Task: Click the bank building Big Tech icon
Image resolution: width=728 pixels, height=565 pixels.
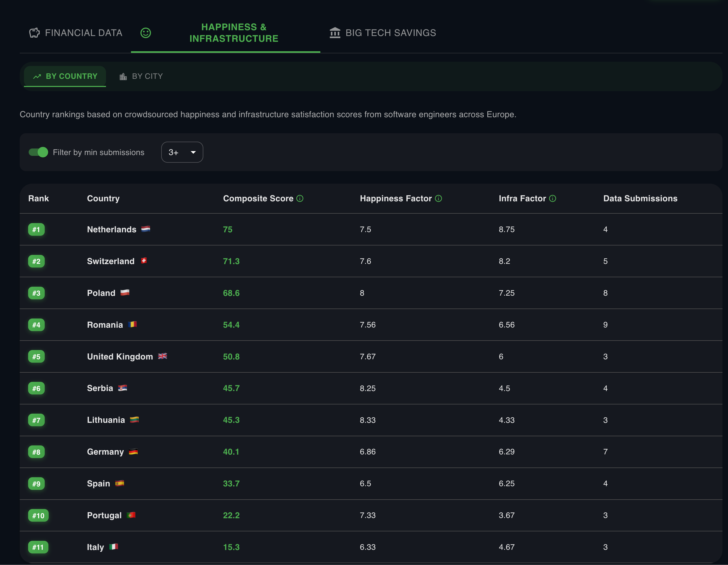Action: [x=335, y=33]
